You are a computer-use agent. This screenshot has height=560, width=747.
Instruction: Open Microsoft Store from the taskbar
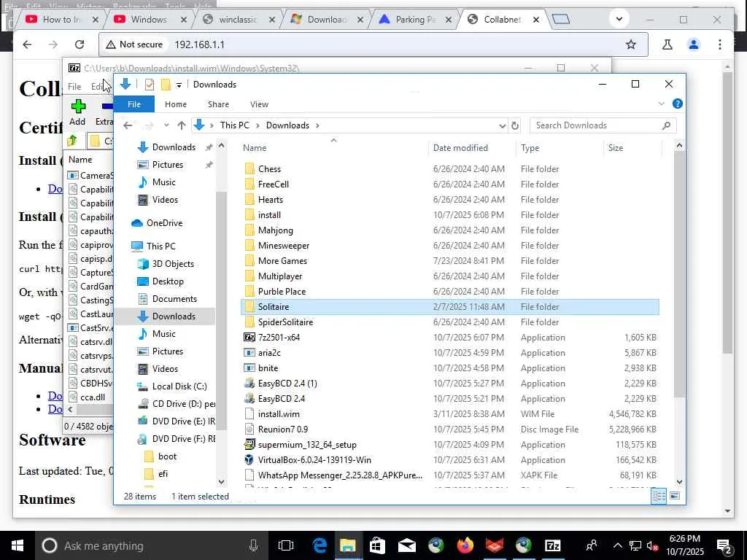(377, 545)
